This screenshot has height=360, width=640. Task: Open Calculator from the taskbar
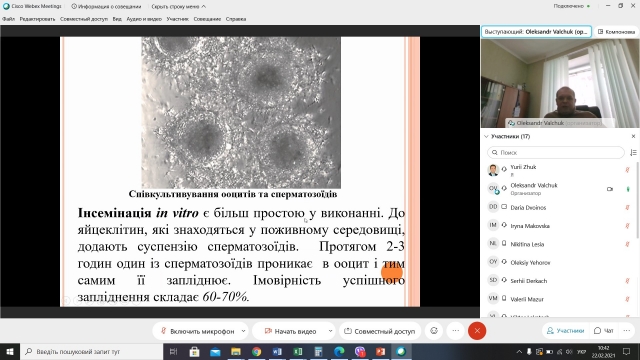click(x=318, y=351)
